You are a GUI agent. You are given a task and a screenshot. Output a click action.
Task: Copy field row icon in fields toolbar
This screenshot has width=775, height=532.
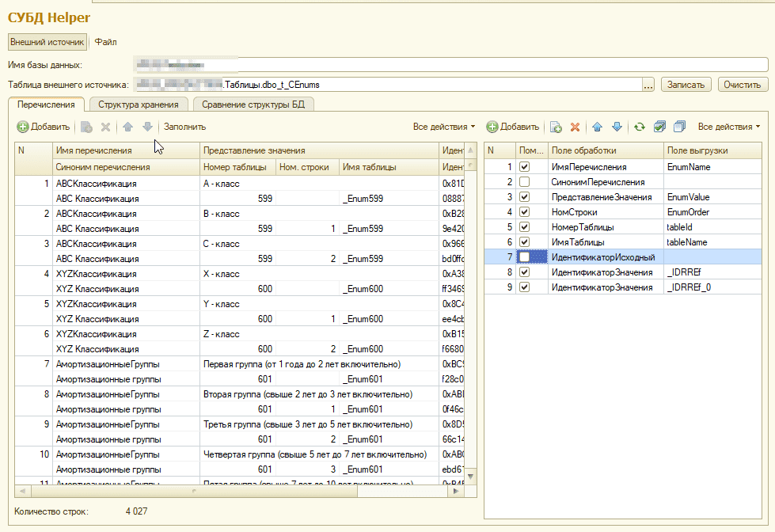pos(556,127)
